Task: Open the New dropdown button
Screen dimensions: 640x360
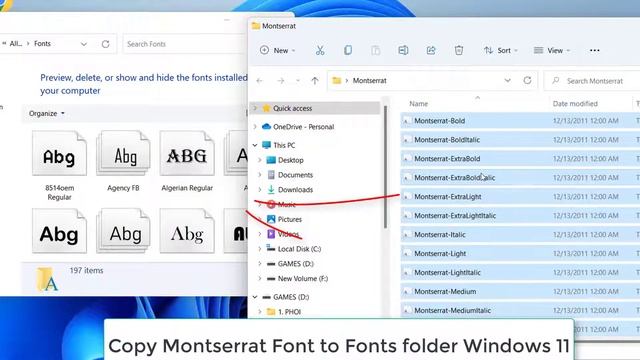Action: click(x=277, y=50)
